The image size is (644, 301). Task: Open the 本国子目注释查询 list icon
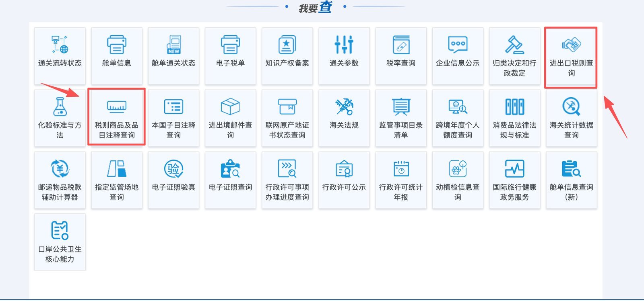(x=174, y=106)
